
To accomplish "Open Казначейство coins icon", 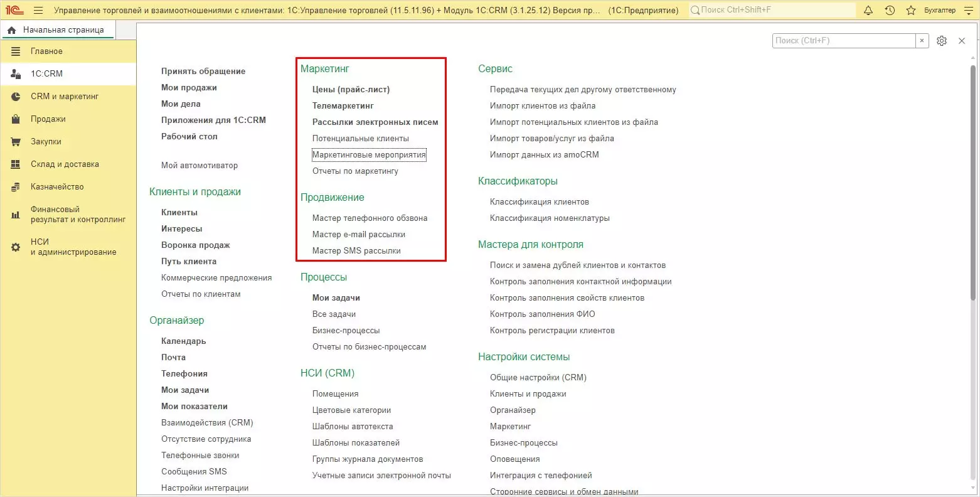I will point(16,187).
